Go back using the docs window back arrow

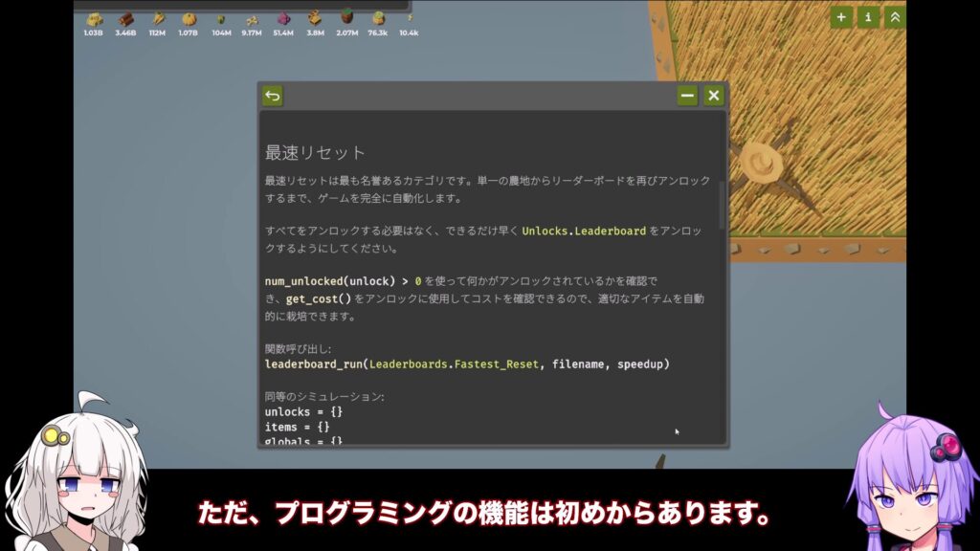coord(273,96)
